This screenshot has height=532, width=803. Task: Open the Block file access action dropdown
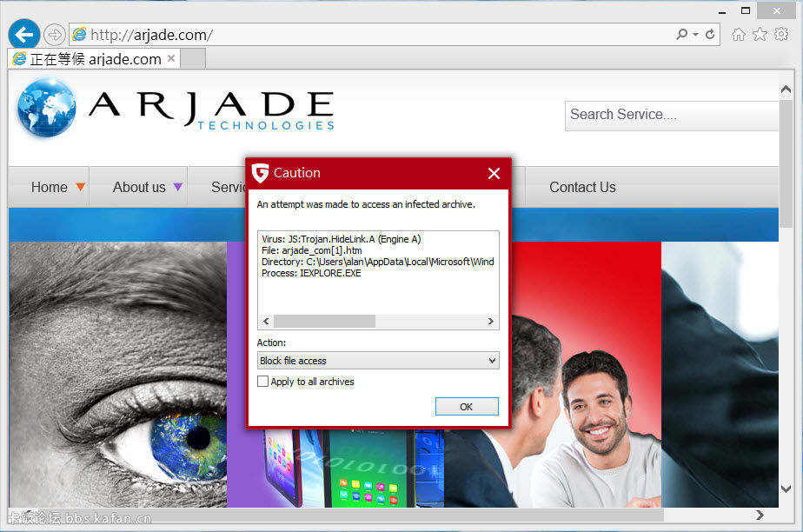click(x=378, y=361)
